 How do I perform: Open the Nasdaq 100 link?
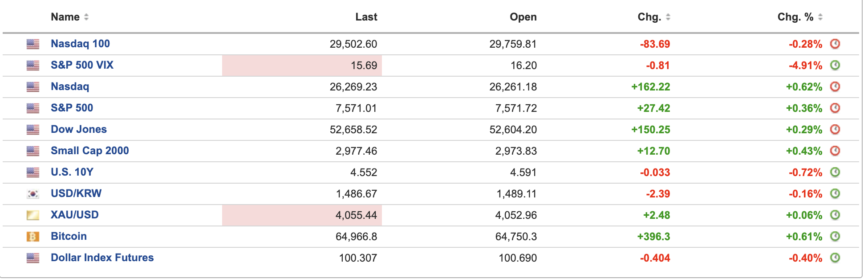tap(80, 44)
